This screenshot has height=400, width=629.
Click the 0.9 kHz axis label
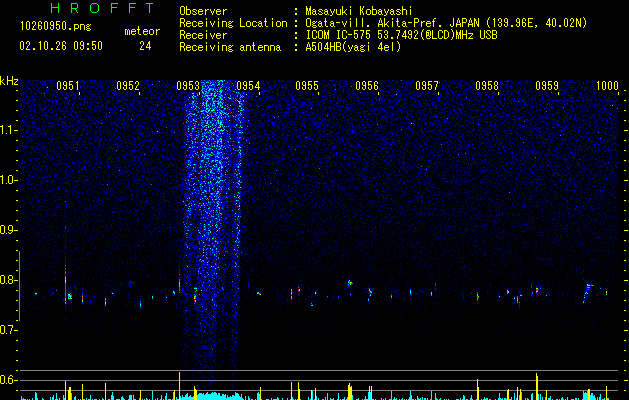7,230
